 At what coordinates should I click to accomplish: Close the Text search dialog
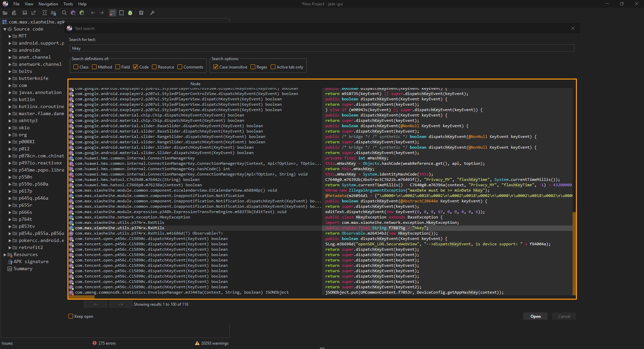tap(573, 28)
